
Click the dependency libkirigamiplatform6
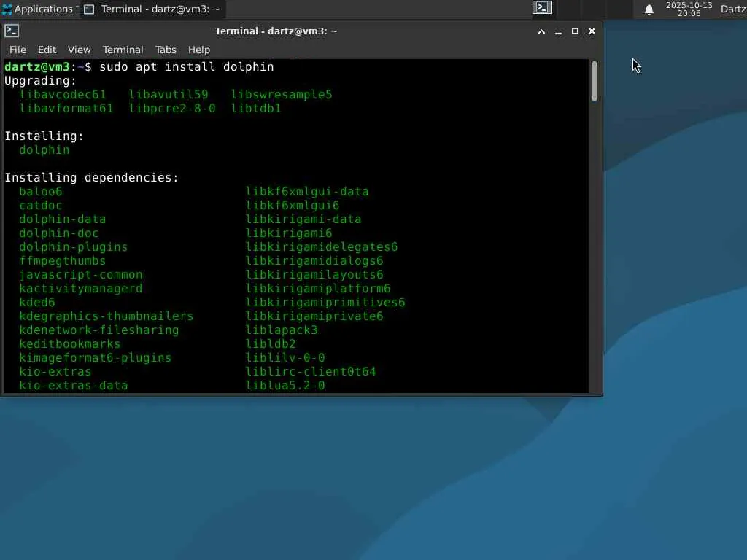318,288
